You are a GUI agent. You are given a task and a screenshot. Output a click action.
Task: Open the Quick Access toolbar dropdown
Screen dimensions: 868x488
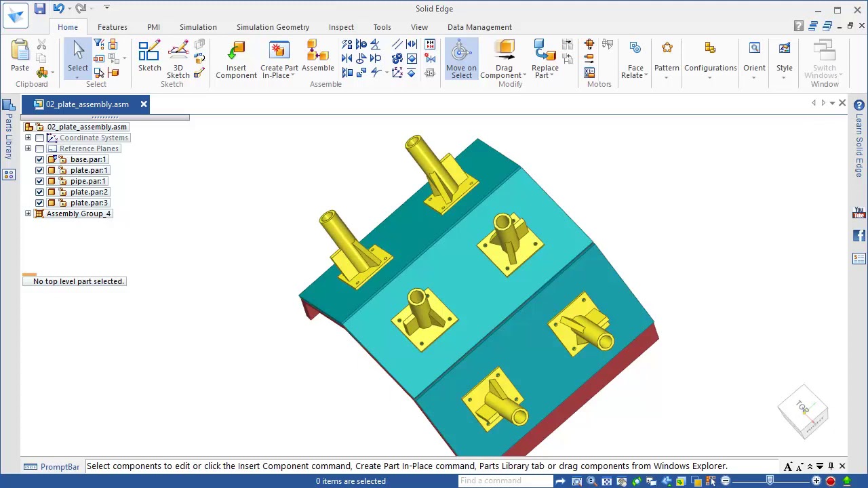pyautogui.click(x=106, y=8)
